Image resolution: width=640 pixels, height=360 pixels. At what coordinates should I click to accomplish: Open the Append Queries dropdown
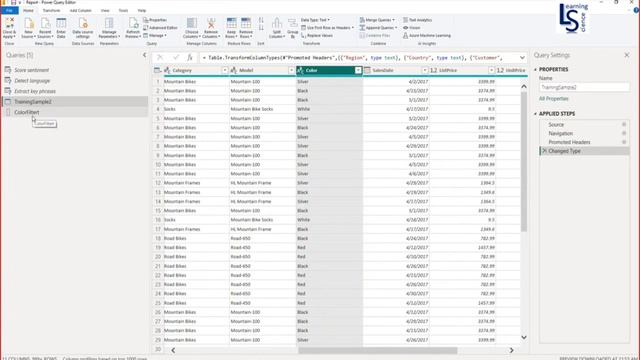coord(378,28)
